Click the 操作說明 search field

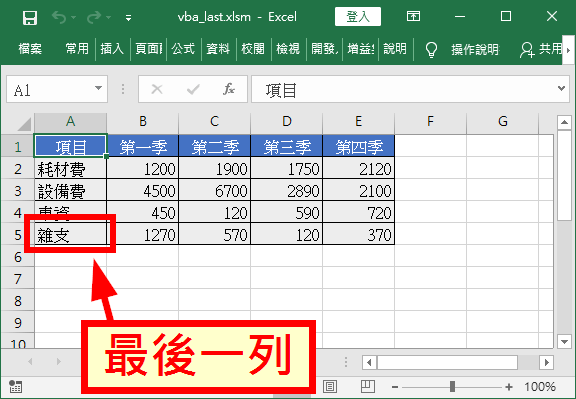(x=475, y=49)
